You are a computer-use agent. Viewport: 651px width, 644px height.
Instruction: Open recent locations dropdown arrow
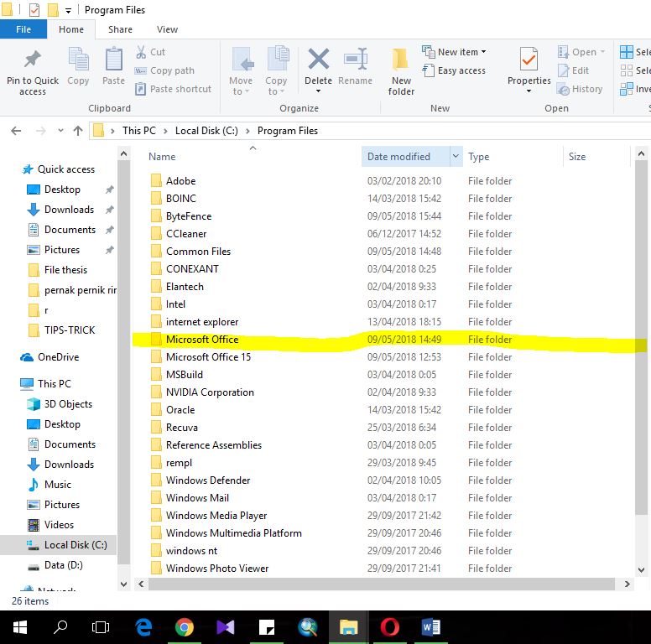coord(60,131)
